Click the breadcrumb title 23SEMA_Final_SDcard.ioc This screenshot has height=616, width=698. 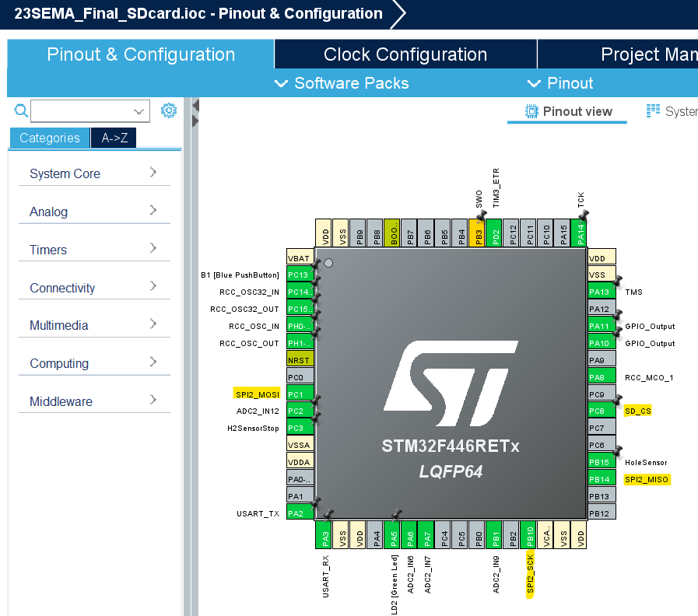click(x=110, y=13)
